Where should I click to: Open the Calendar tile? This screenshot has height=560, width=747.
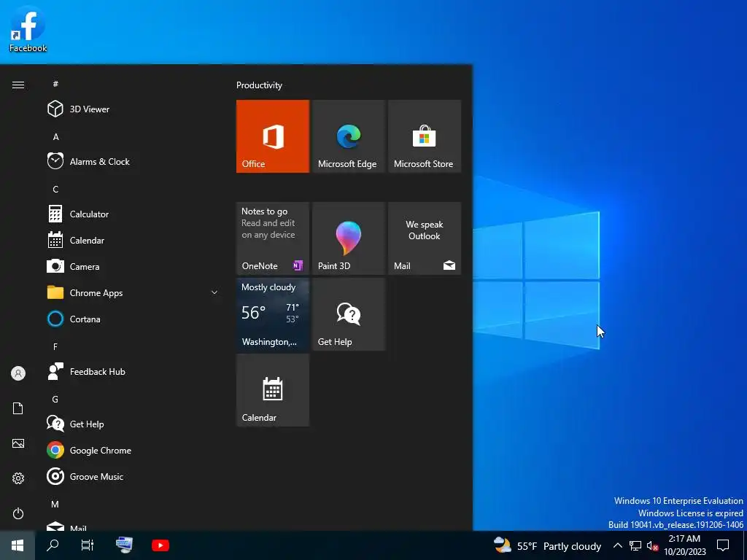[x=273, y=390]
